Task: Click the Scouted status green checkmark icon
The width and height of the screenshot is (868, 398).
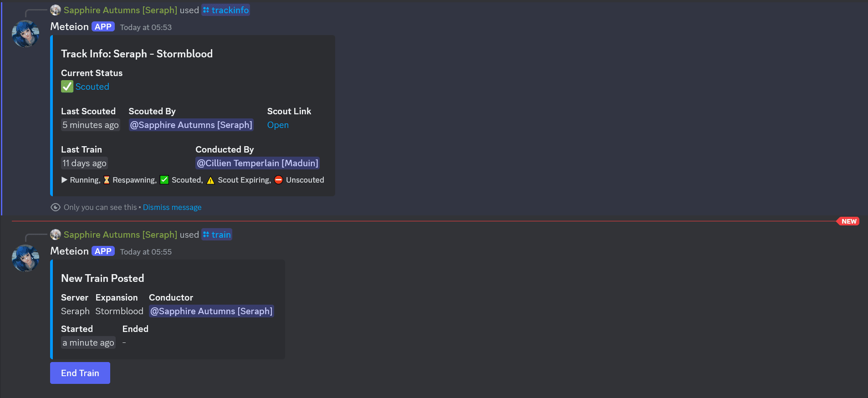Action: pos(67,87)
